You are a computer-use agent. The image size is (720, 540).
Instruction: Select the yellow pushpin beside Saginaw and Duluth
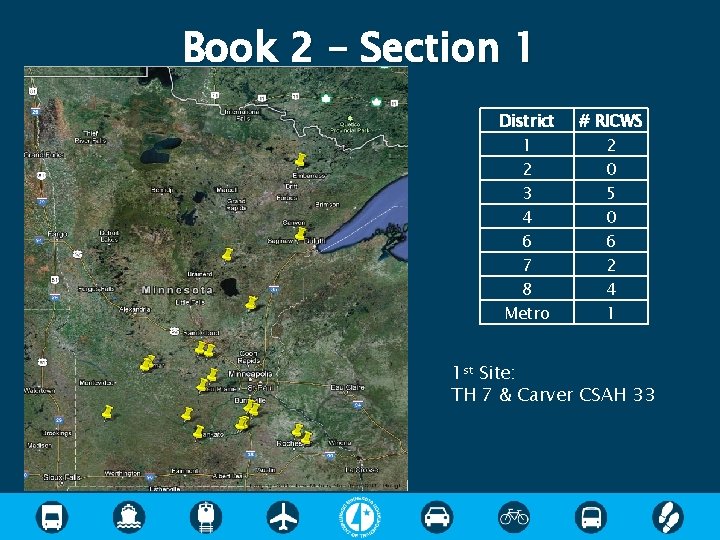coord(300,234)
